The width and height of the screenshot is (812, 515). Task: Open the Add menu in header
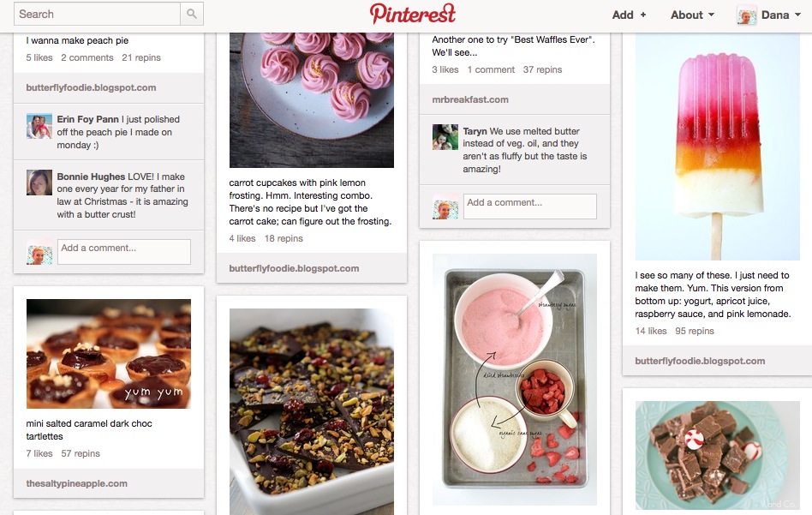pyautogui.click(x=629, y=15)
